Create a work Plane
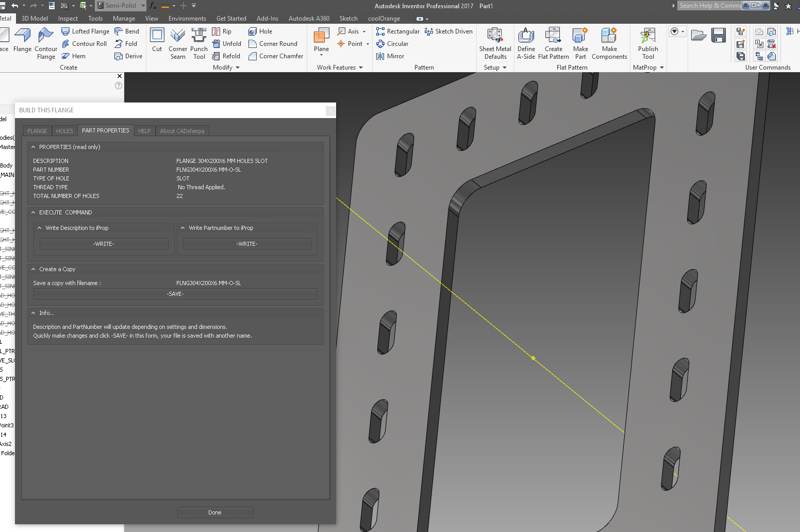The height and width of the screenshot is (532, 800). pyautogui.click(x=321, y=39)
